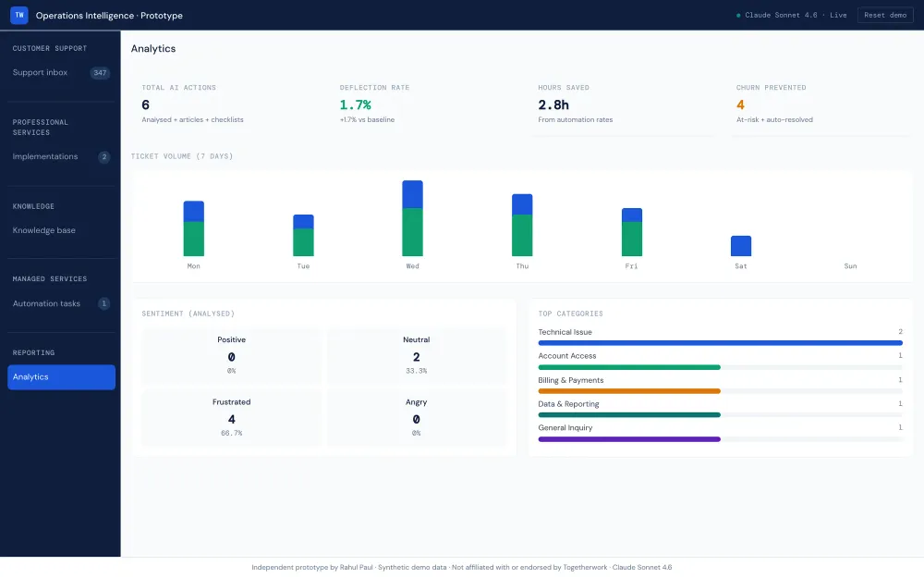Click the green Live status dot

738,16
